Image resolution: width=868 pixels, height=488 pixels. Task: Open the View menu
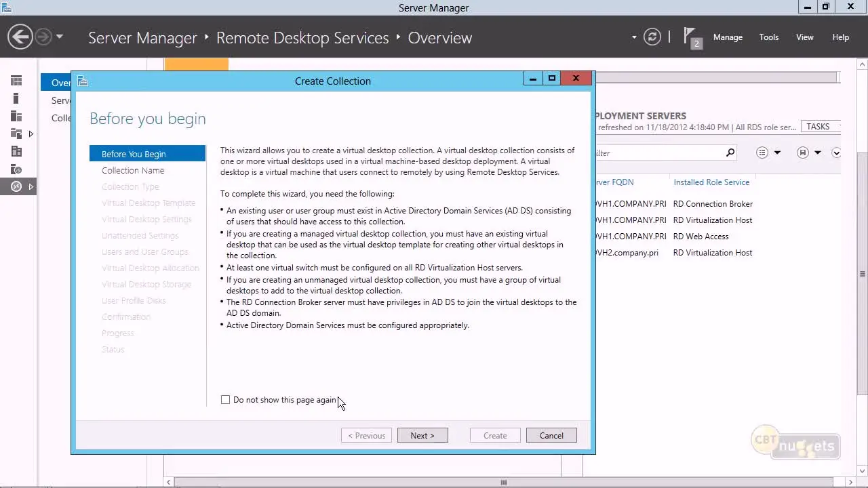click(804, 37)
